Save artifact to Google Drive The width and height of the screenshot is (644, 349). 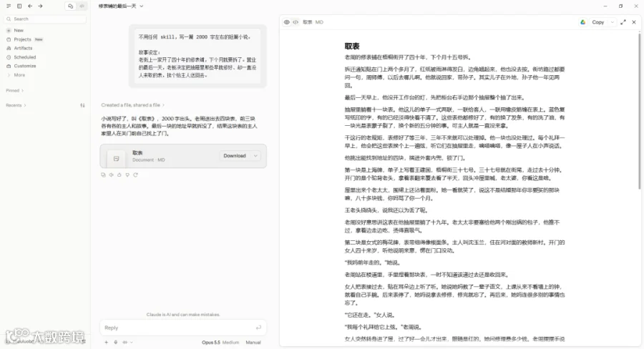coord(582,22)
